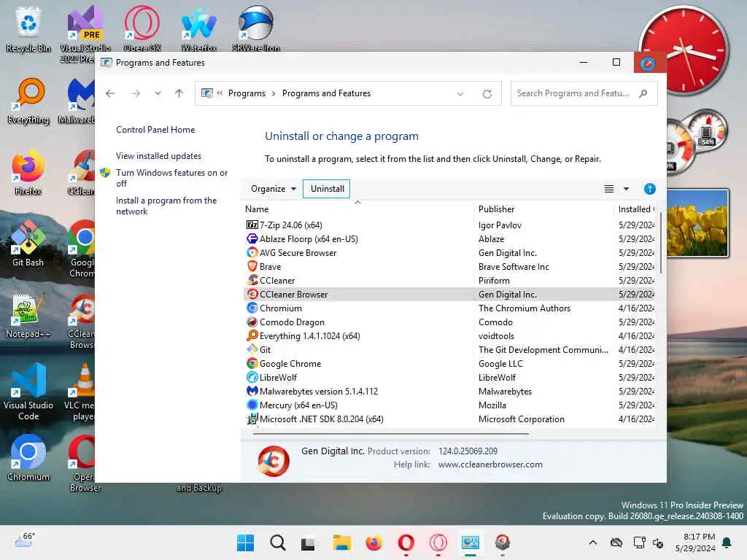Click chevron between Programs and Programs and Features
Screen dimensions: 747x560
coord(274,94)
